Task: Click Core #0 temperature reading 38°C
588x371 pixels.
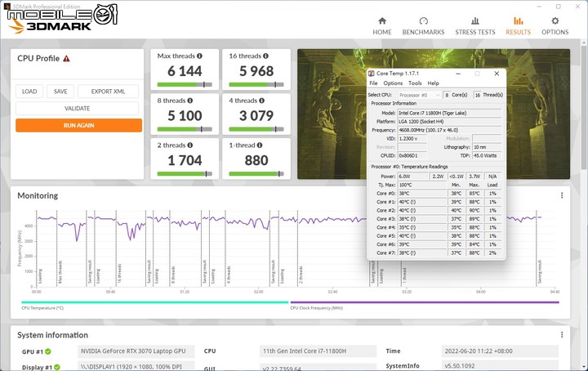Action: [422, 194]
